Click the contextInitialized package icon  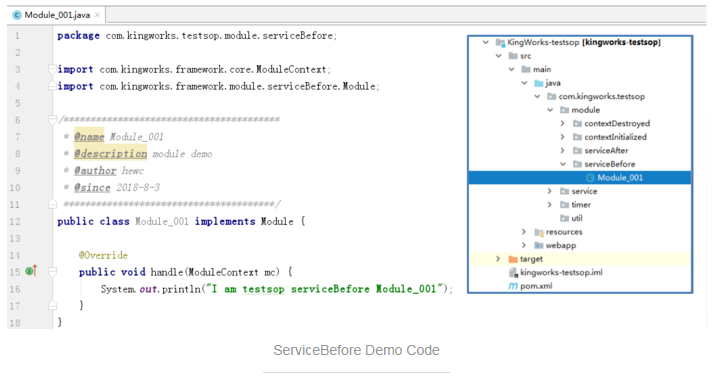tap(577, 137)
